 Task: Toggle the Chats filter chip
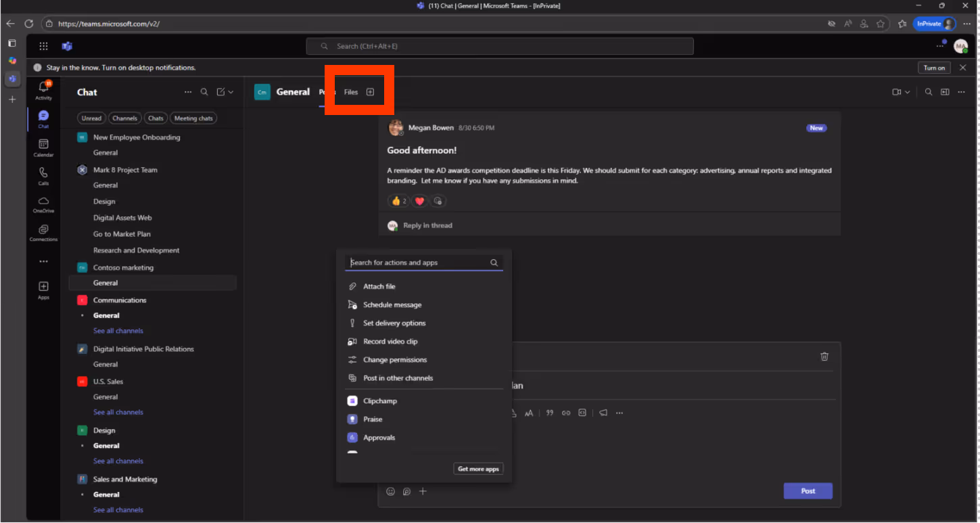tap(156, 118)
